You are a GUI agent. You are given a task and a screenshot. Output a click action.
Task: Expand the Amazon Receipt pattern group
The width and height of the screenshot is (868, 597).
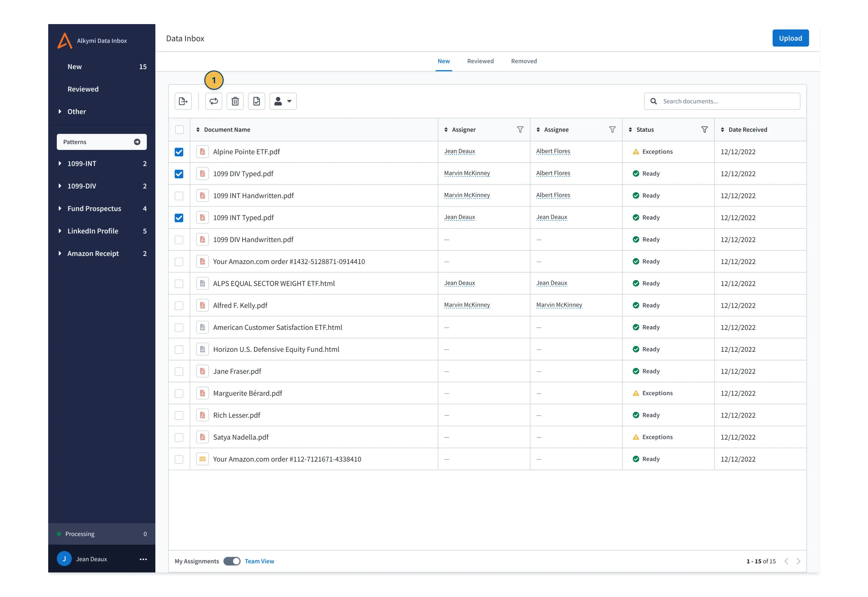(x=60, y=253)
